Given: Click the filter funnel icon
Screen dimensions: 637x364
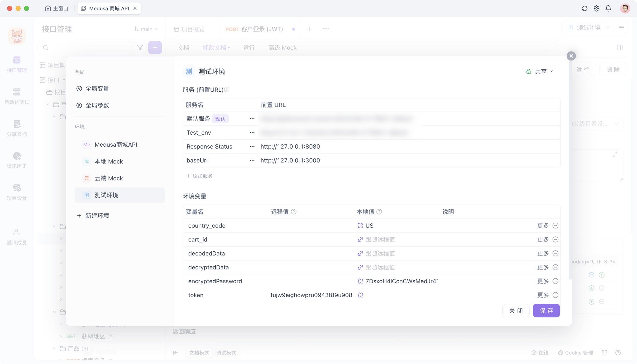Looking at the screenshot, I should click(140, 48).
